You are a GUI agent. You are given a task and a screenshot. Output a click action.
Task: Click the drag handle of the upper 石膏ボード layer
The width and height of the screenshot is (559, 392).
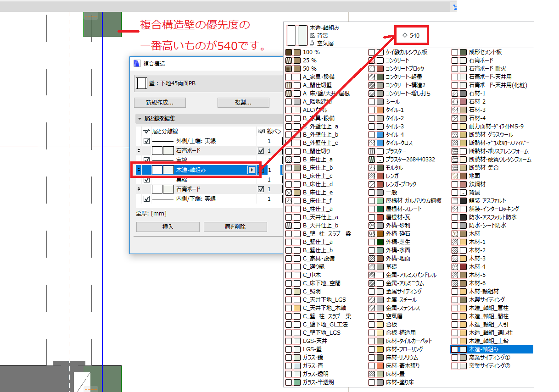[x=139, y=150]
